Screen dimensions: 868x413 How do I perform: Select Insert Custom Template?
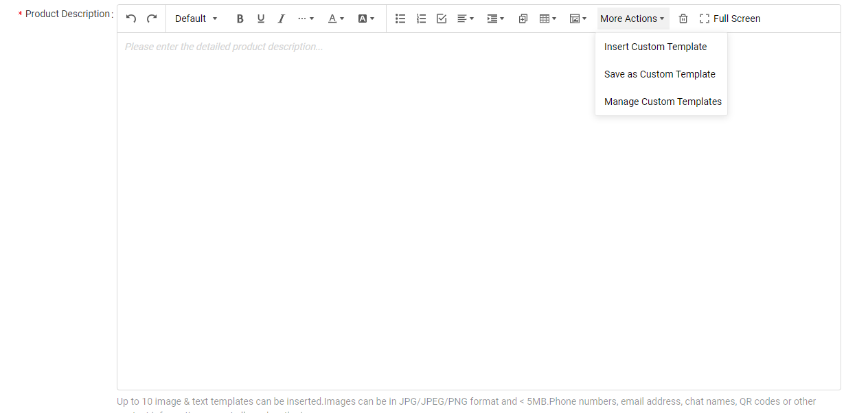click(655, 47)
